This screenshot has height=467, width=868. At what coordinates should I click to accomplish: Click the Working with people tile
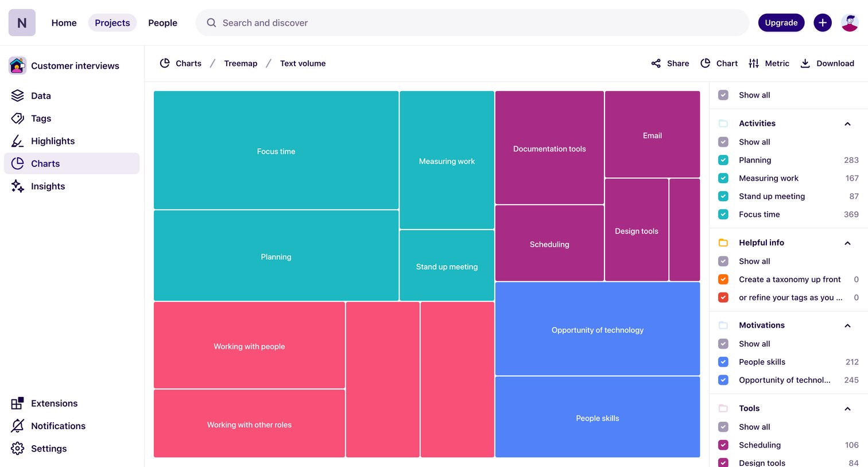(249, 345)
